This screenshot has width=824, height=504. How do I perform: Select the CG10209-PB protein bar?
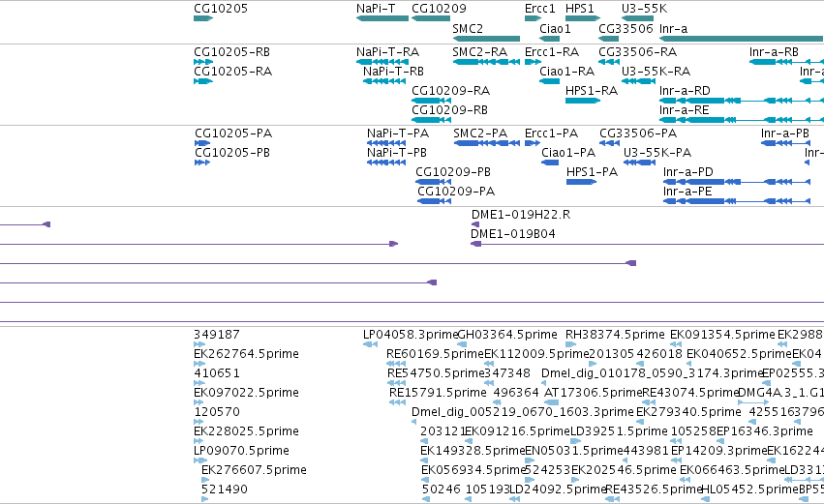point(433,182)
